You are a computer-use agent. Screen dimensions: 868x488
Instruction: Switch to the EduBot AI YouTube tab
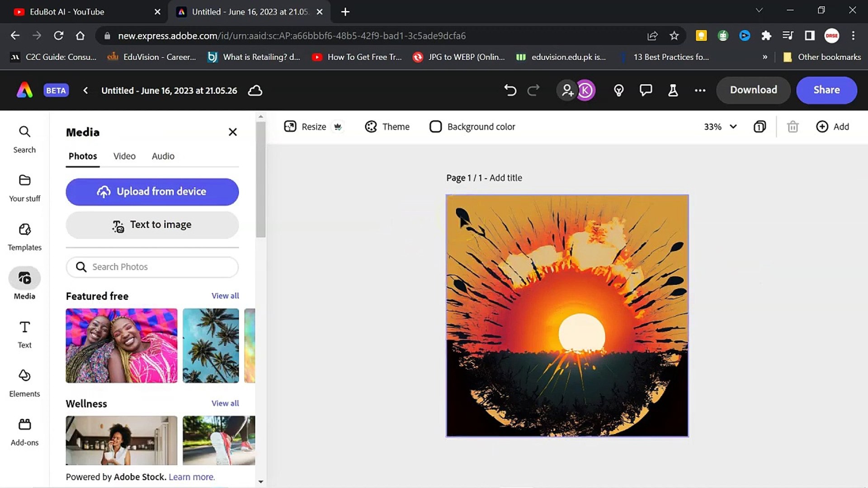(68, 12)
